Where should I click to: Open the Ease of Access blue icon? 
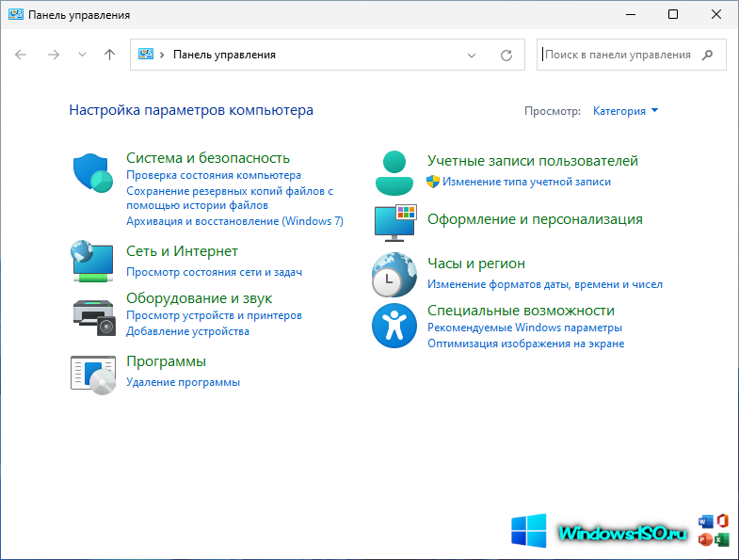[x=394, y=326]
